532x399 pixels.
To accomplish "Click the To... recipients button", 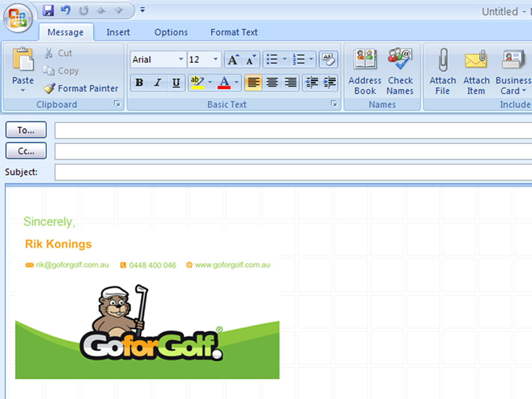I will click(26, 130).
